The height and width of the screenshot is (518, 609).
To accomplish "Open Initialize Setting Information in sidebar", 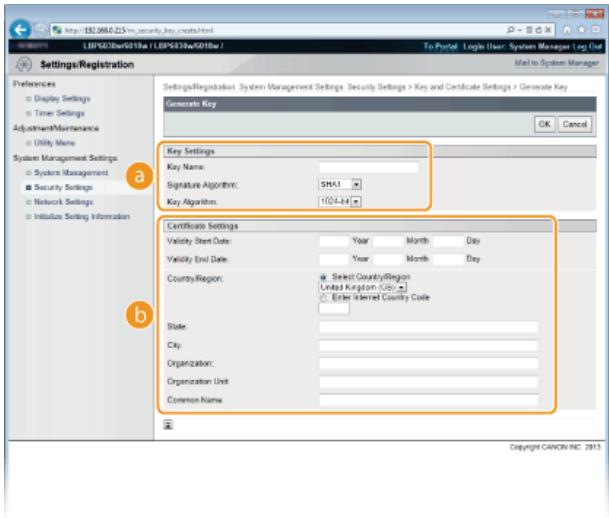I will tap(82, 216).
